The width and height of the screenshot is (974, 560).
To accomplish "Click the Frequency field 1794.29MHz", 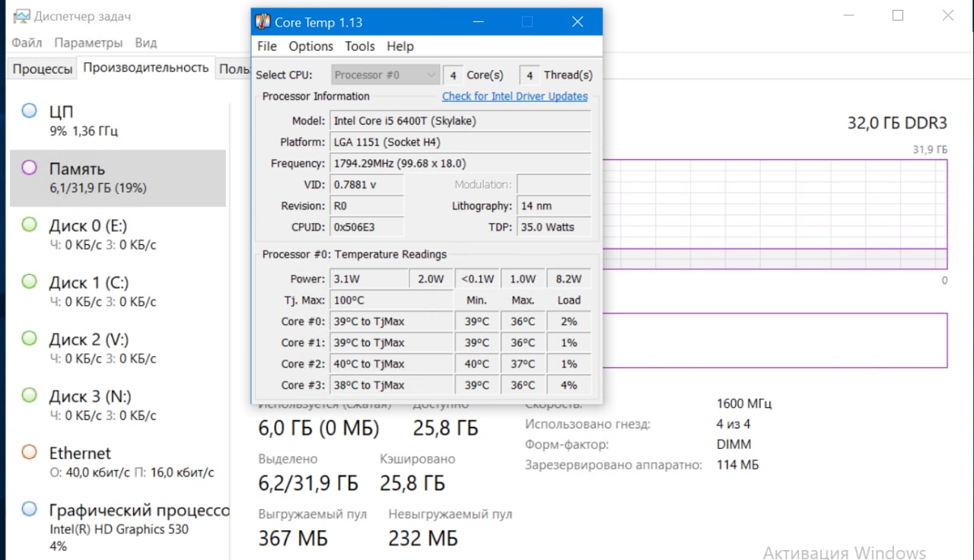I will [460, 164].
